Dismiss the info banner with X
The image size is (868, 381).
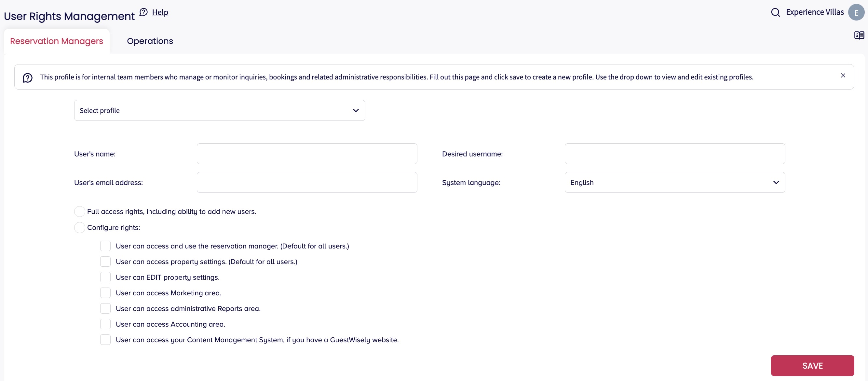pyautogui.click(x=843, y=76)
